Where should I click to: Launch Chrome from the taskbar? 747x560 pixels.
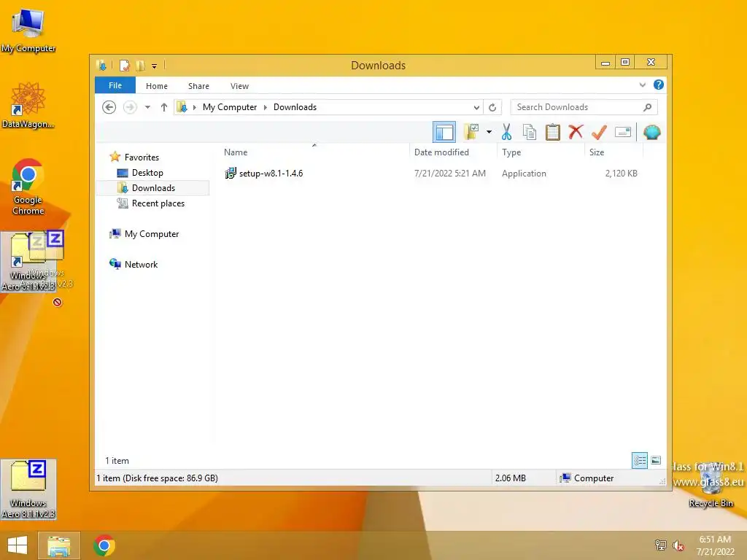click(104, 545)
